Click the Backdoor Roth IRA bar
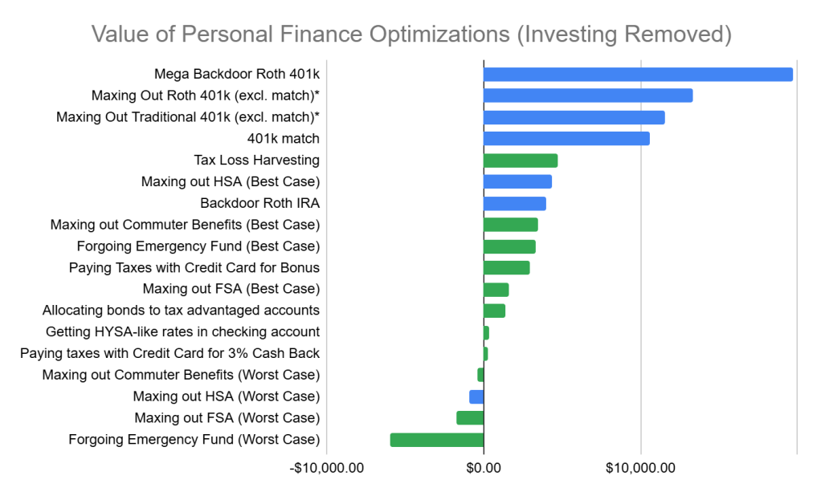This screenshot has height=504, width=821. (515, 203)
